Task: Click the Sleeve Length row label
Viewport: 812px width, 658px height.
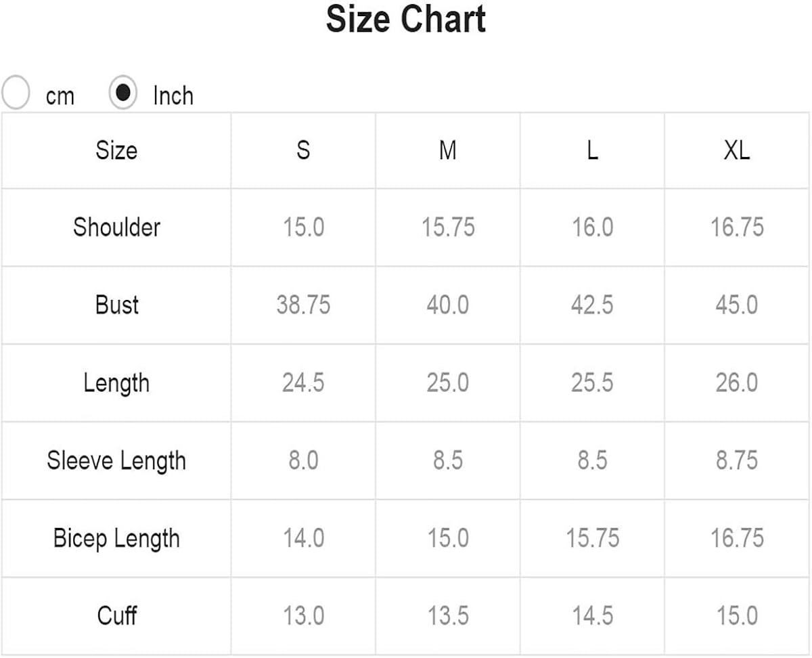Action: click(116, 460)
